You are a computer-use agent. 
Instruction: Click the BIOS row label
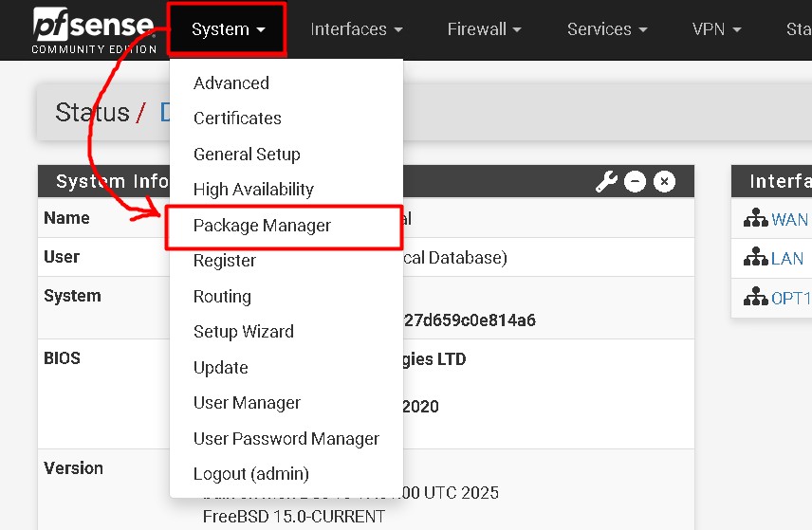62,357
